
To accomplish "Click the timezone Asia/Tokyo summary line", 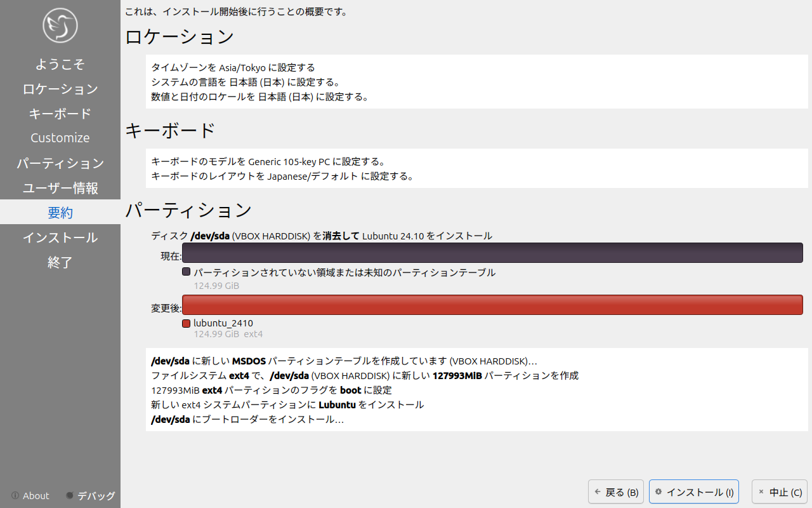I will pyautogui.click(x=233, y=67).
